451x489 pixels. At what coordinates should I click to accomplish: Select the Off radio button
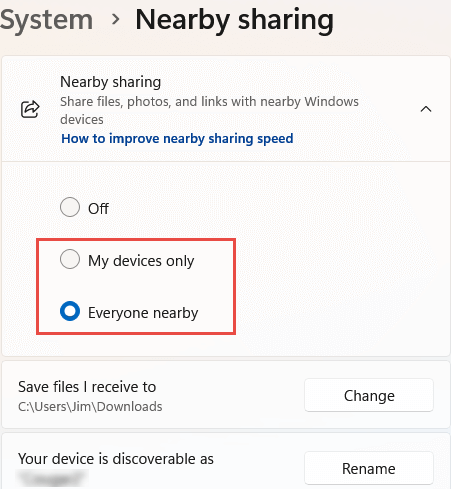coord(70,207)
